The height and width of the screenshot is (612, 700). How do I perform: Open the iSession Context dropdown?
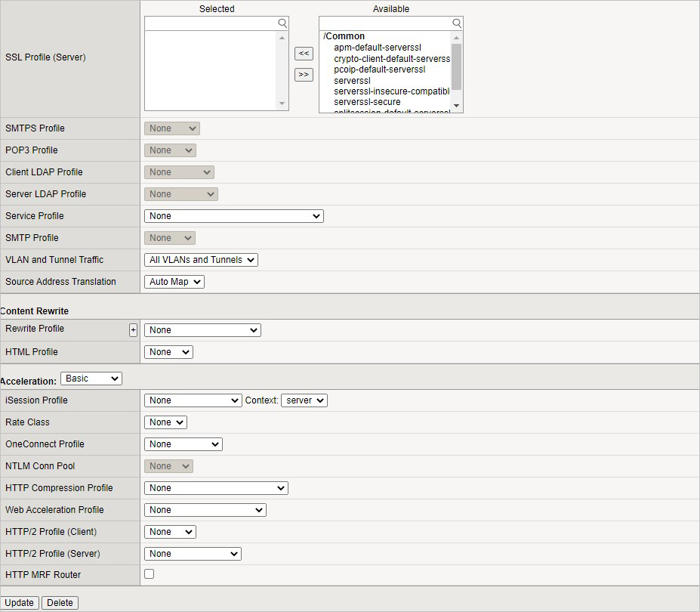(304, 400)
